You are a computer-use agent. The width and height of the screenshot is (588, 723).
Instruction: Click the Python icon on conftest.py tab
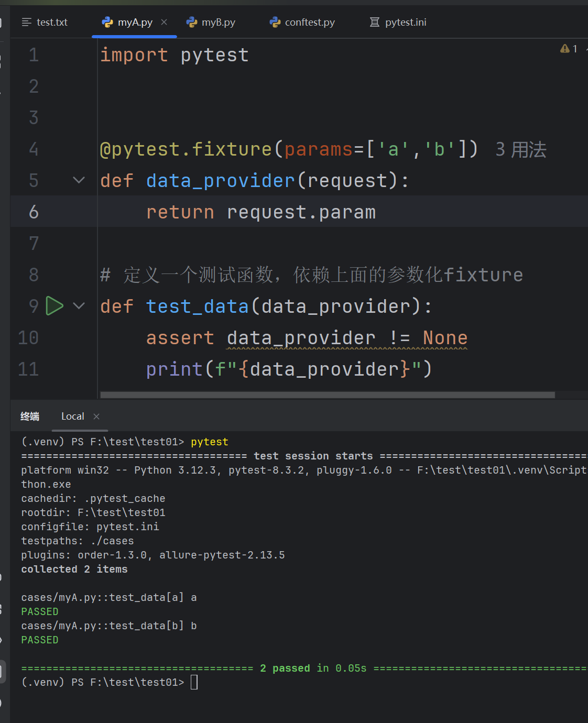pyautogui.click(x=275, y=22)
